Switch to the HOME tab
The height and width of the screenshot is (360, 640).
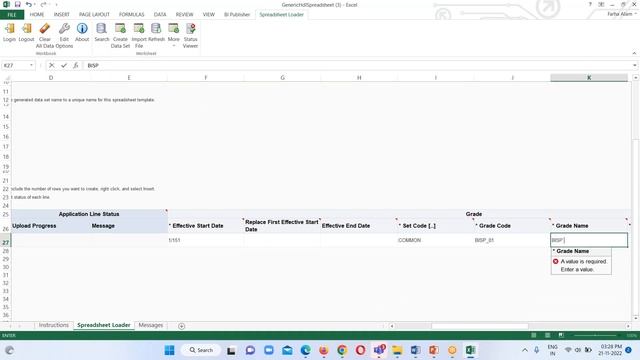pyautogui.click(x=37, y=15)
